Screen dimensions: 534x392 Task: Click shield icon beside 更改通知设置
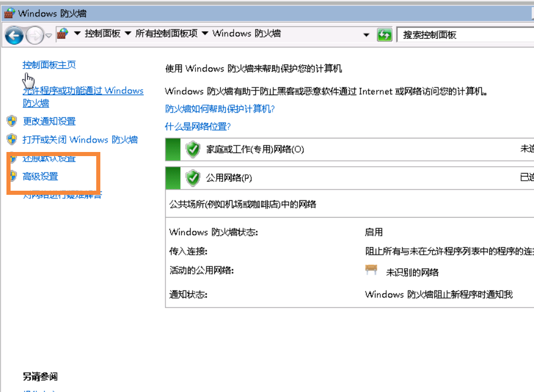coord(12,121)
